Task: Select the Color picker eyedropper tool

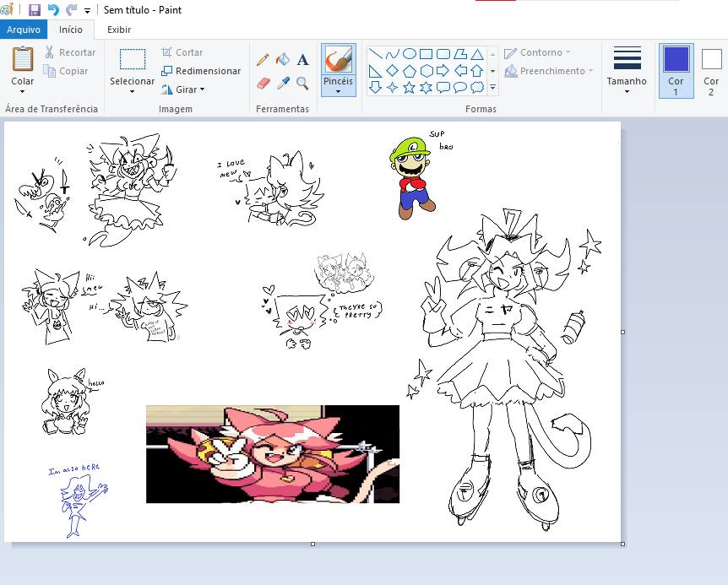Action: [x=283, y=84]
